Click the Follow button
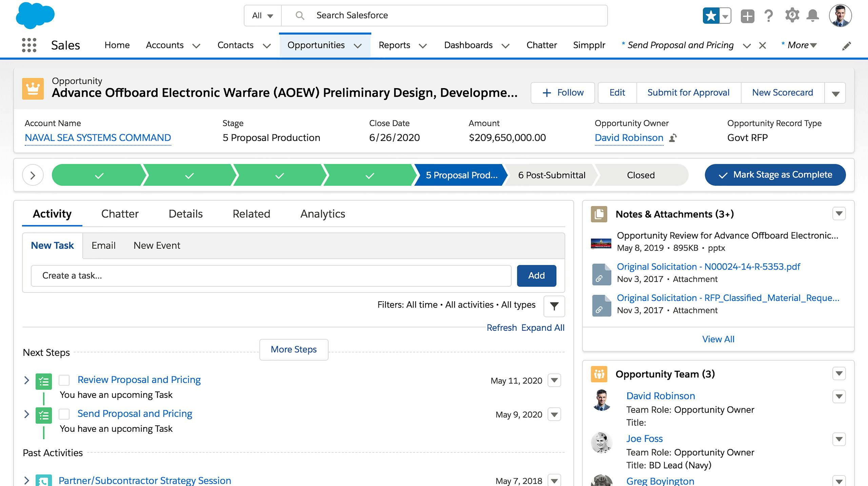Viewport: 868px width, 486px height. tap(563, 93)
